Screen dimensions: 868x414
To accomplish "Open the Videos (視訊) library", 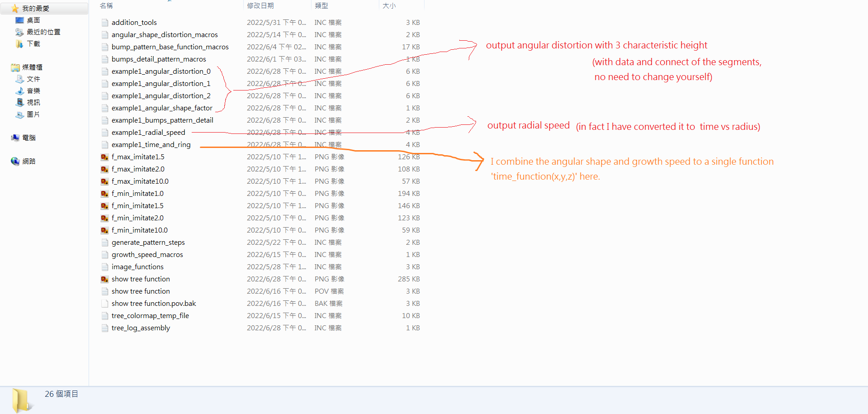I will coord(20,103).
